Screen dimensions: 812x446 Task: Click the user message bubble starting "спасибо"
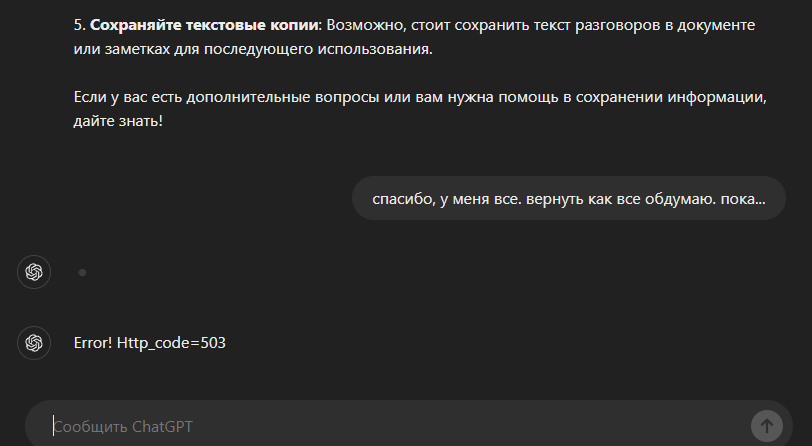click(x=568, y=198)
